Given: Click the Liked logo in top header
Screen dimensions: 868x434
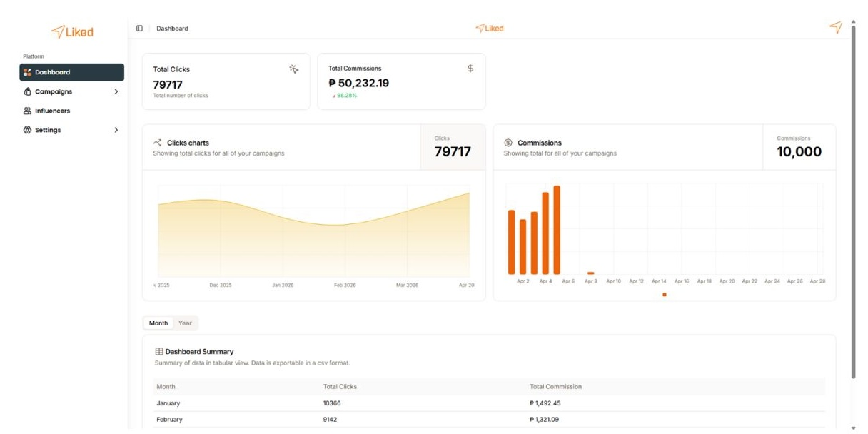Looking at the screenshot, I should coord(490,29).
